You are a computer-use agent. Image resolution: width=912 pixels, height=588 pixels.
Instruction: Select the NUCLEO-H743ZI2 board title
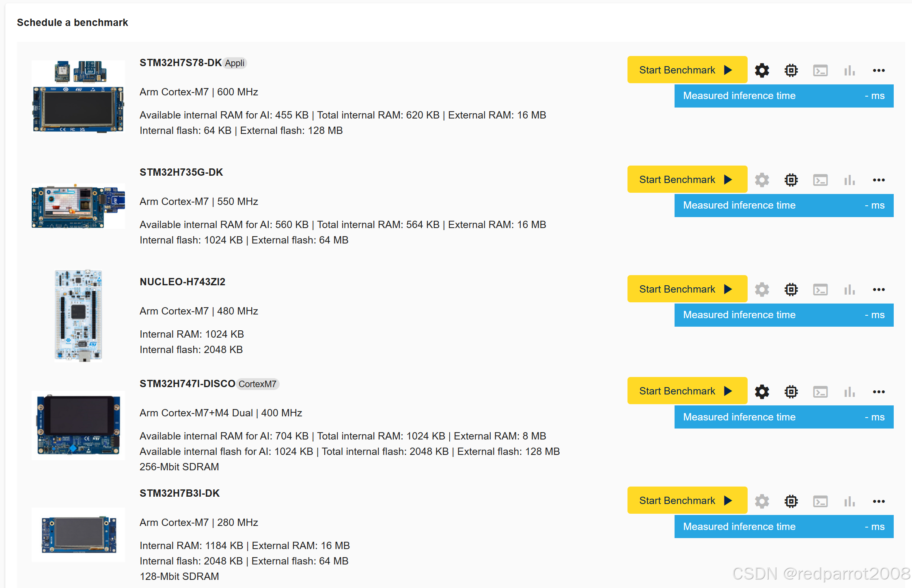point(182,282)
